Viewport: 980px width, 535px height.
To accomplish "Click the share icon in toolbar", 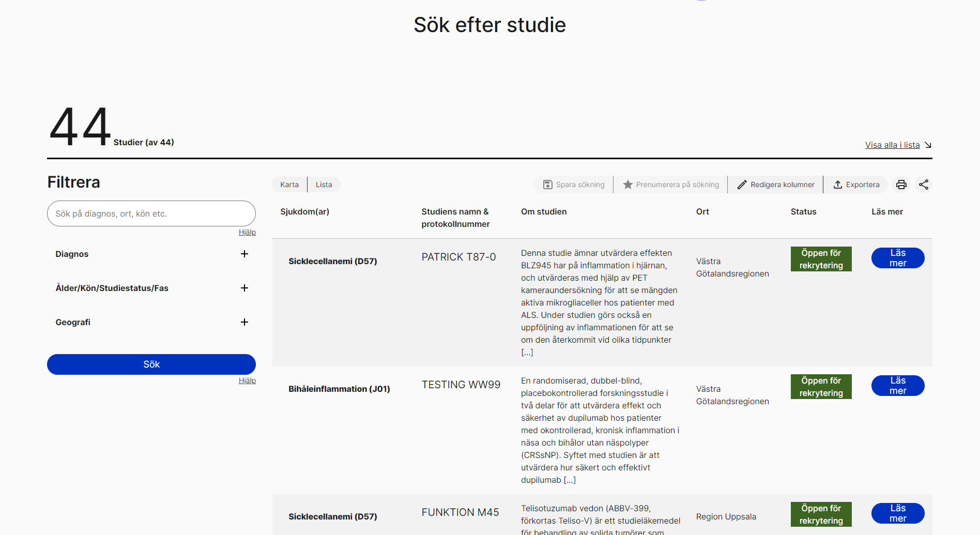I will pyautogui.click(x=924, y=185).
